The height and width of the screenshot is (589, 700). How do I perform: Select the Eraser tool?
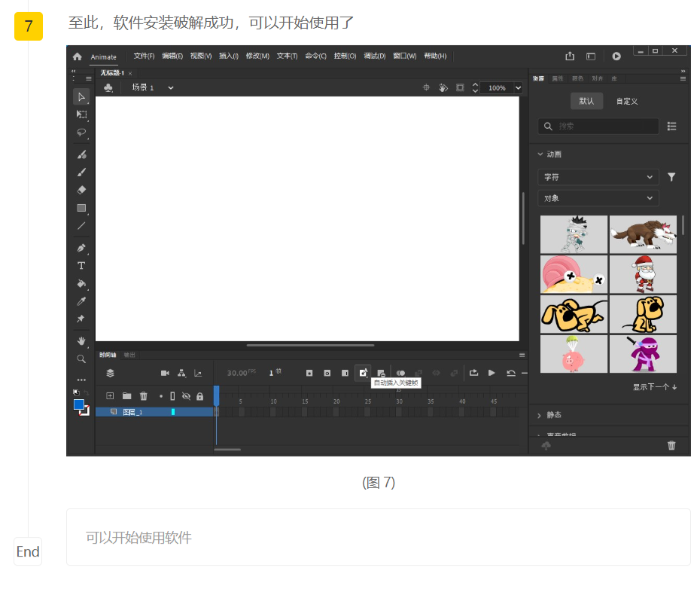[x=81, y=190]
